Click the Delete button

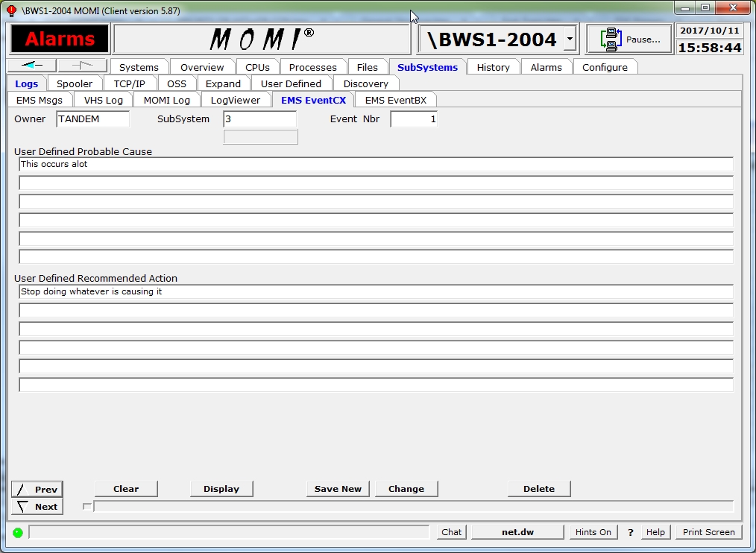(x=538, y=489)
